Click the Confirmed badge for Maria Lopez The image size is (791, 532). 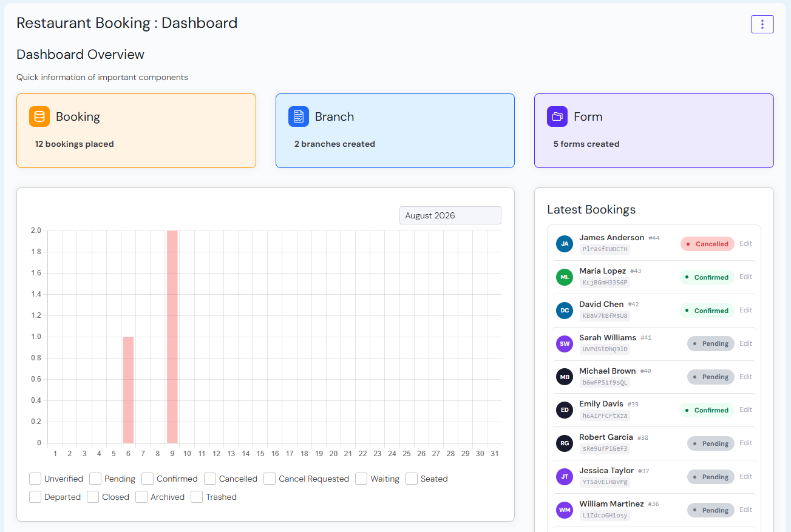(x=707, y=277)
